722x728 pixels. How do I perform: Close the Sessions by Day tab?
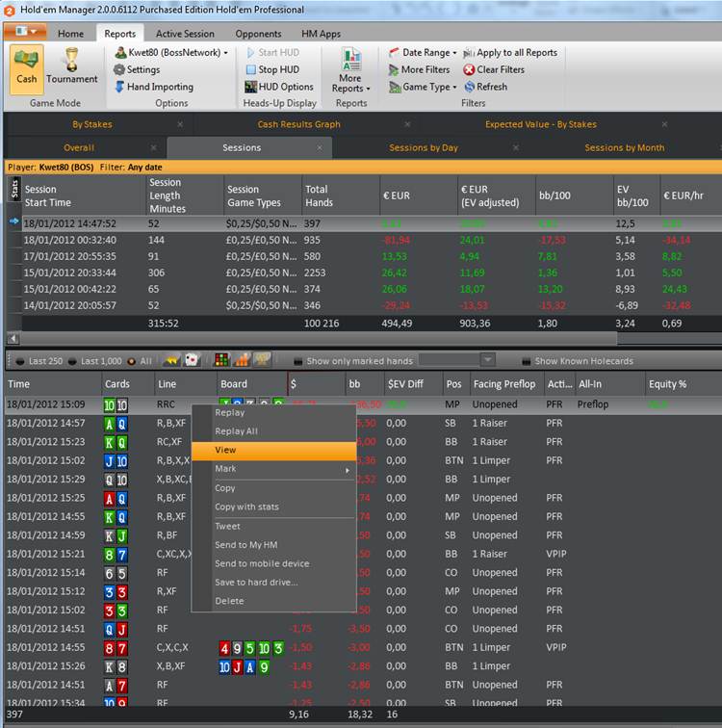516,147
